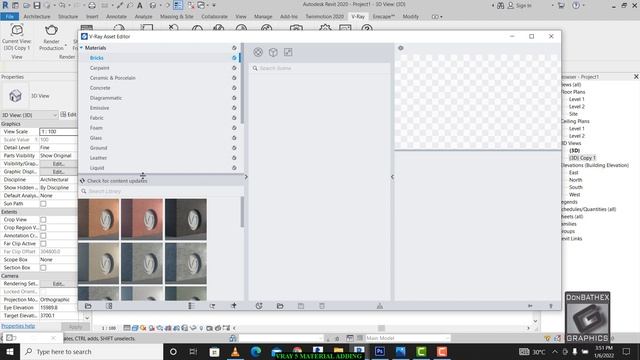
Task: Click the Search Library input field
Action: [162, 191]
